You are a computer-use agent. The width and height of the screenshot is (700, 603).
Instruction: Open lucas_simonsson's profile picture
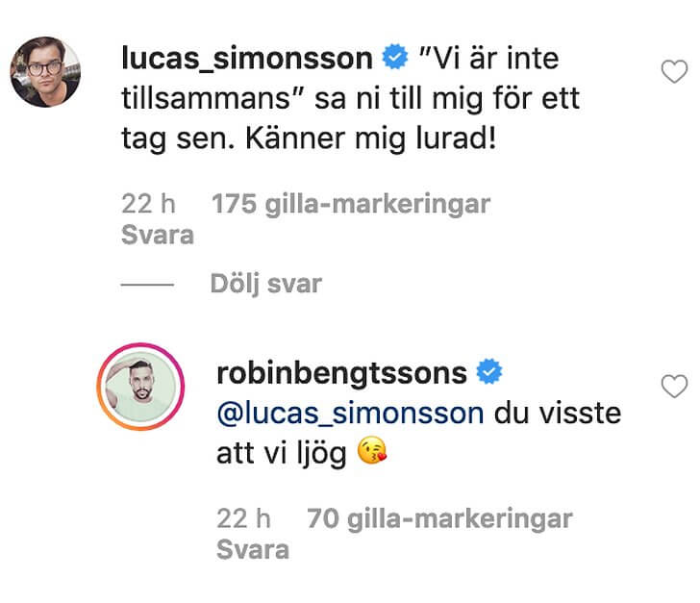point(44,72)
